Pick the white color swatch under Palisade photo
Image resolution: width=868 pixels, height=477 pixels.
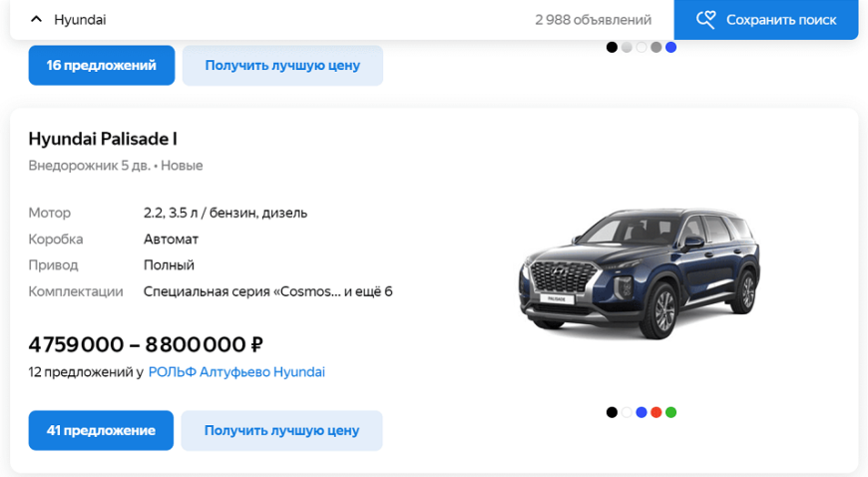627,412
